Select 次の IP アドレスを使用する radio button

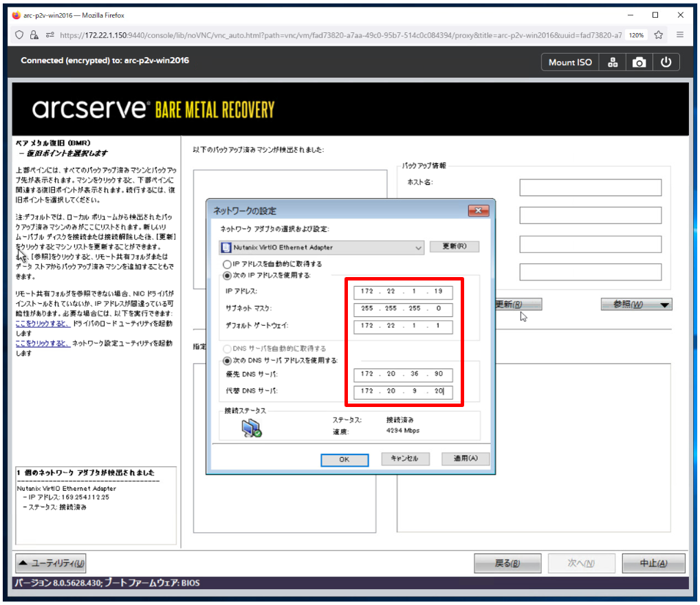pyautogui.click(x=227, y=276)
